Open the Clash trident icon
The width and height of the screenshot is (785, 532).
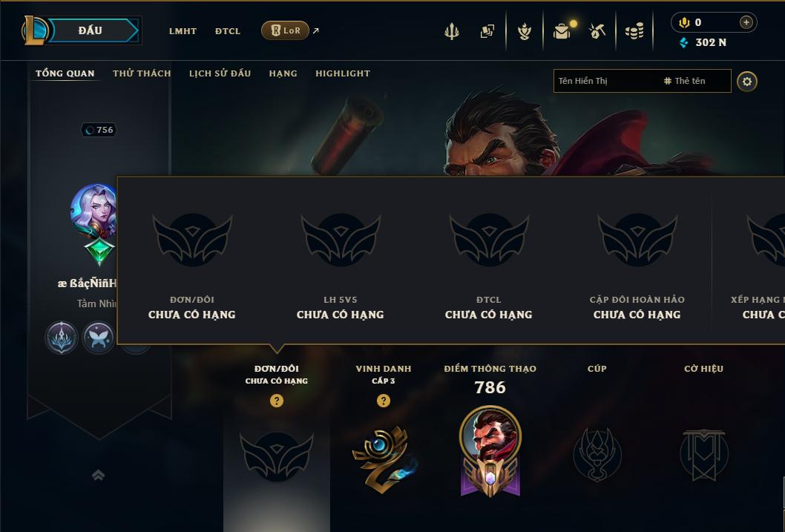click(x=452, y=31)
